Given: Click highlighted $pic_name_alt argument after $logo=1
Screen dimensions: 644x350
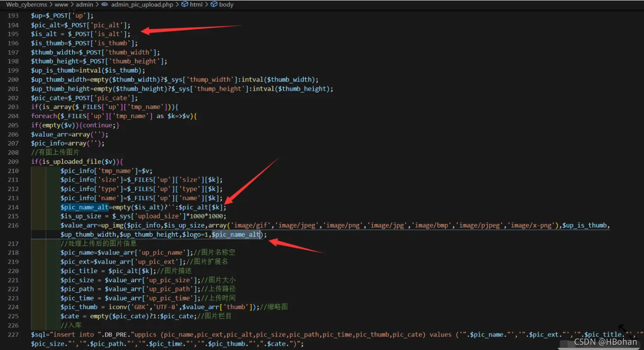Looking at the screenshot, I should [x=236, y=234].
